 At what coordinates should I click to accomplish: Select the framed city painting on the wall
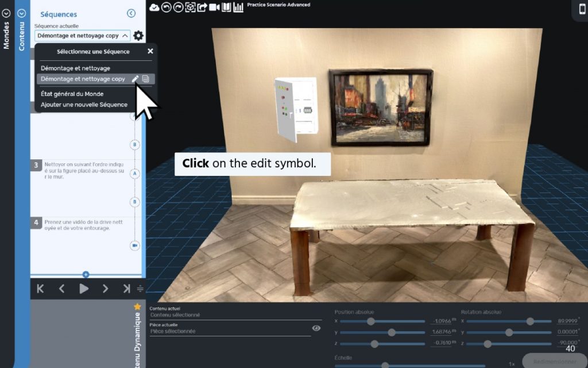pos(381,108)
